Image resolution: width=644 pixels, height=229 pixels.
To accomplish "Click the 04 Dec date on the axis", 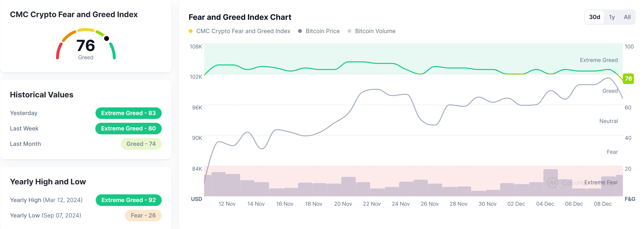I will pos(545,204).
